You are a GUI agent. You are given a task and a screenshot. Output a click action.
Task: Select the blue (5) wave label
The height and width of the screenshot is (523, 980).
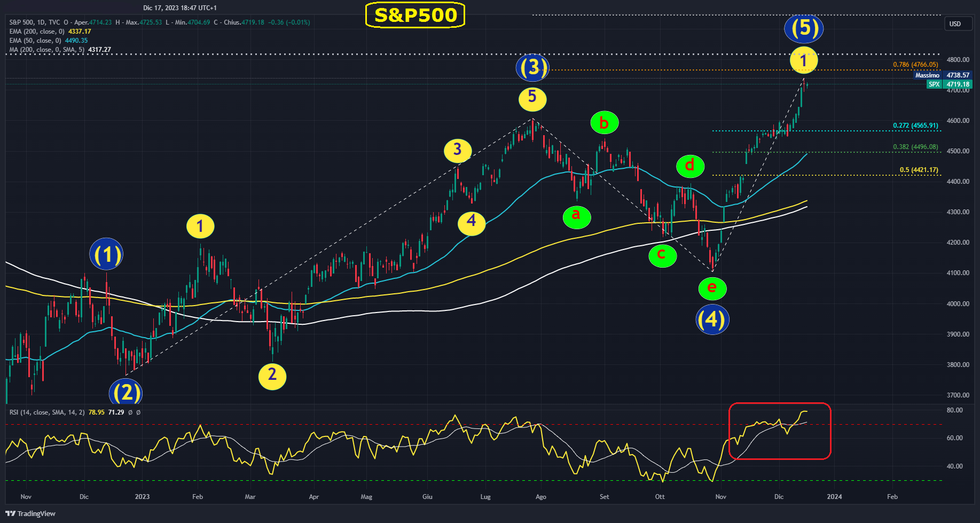tap(804, 28)
